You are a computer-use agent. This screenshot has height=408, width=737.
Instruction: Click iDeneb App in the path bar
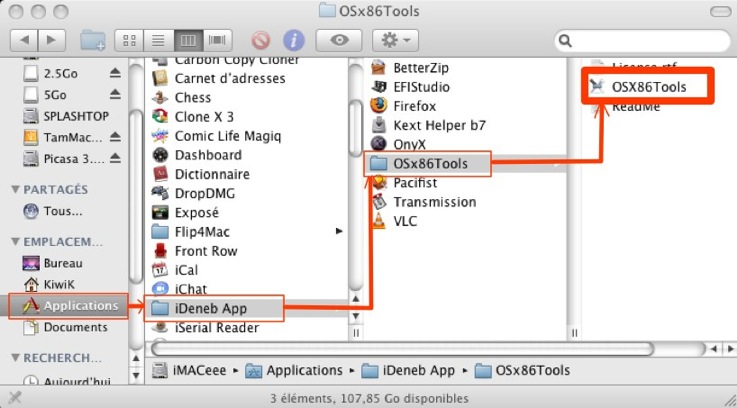pyautogui.click(x=408, y=370)
